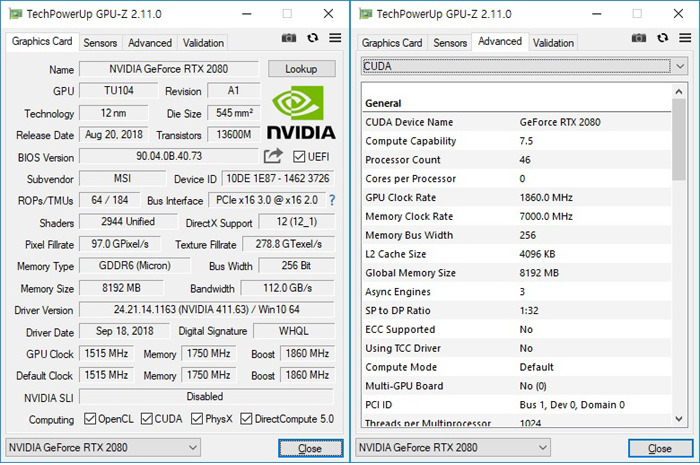
Task: Click the Memory Type field GDDR6 (Micron)
Action: (x=134, y=266)
